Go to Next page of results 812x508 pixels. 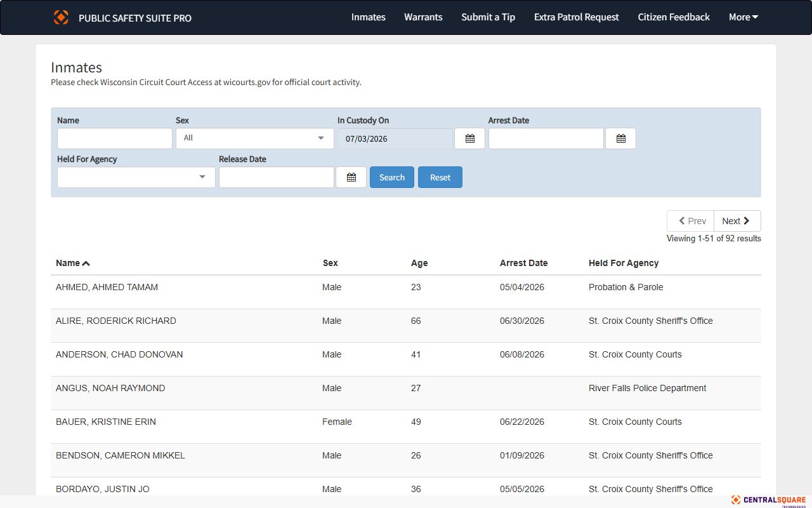[x=737, y=221]
